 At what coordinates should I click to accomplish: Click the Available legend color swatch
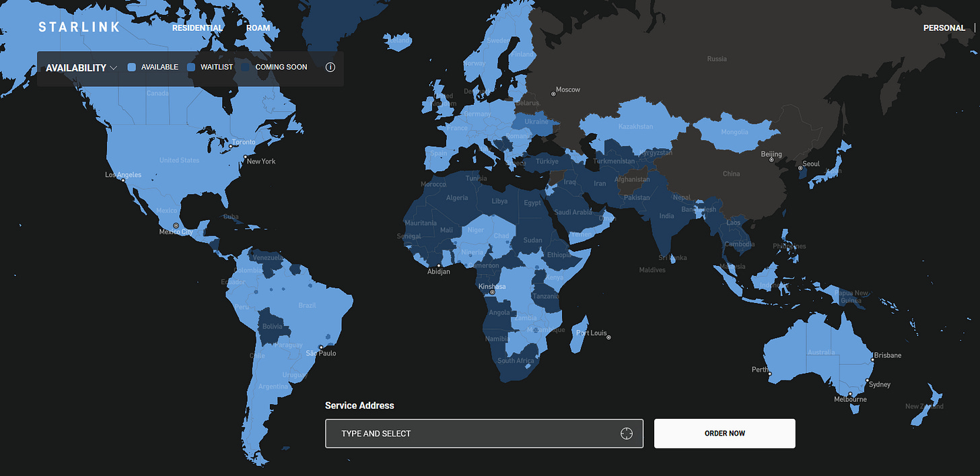click(x=132, y=67)
